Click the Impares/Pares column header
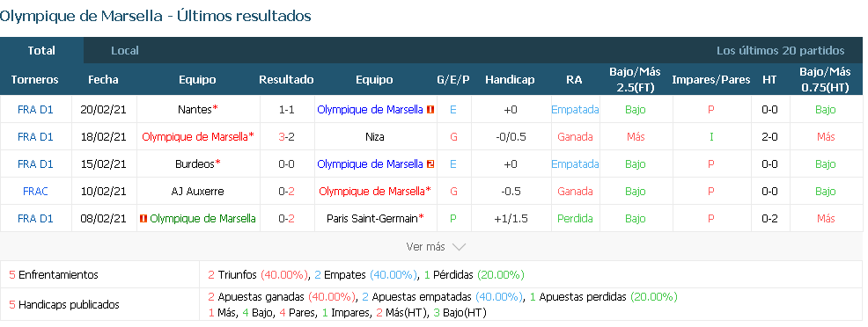 click(710, 79)
